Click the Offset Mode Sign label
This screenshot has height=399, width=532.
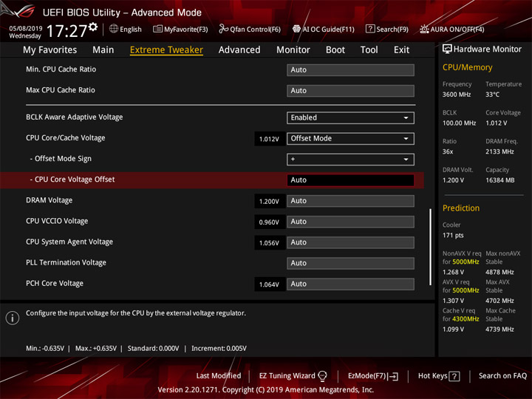coord(63,159)
